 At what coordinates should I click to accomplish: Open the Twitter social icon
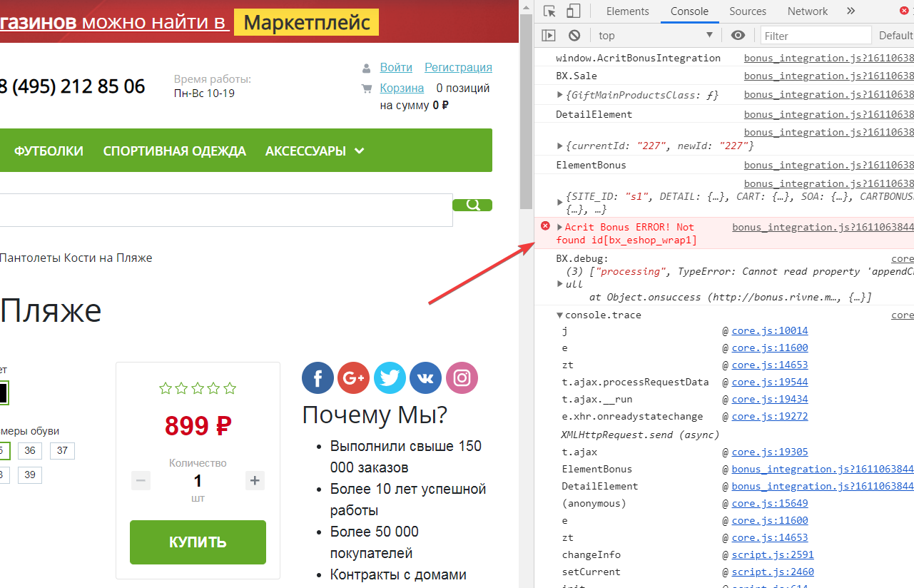[390, 378]
